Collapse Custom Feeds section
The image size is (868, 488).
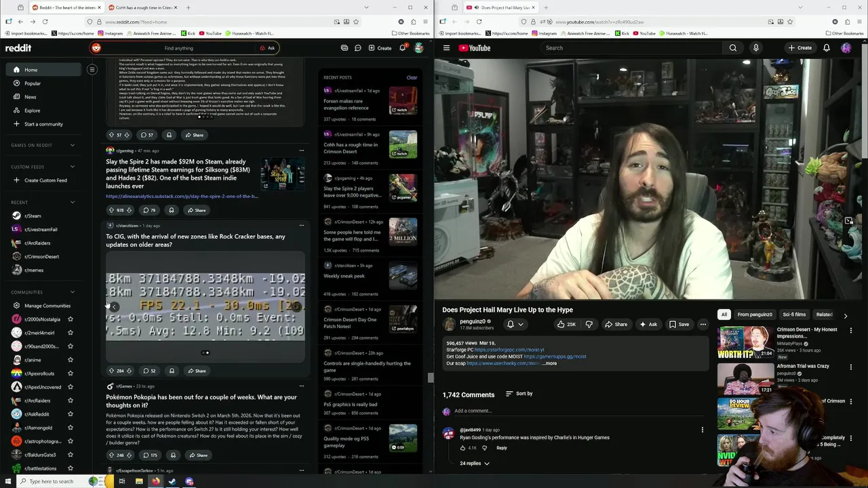73,167
